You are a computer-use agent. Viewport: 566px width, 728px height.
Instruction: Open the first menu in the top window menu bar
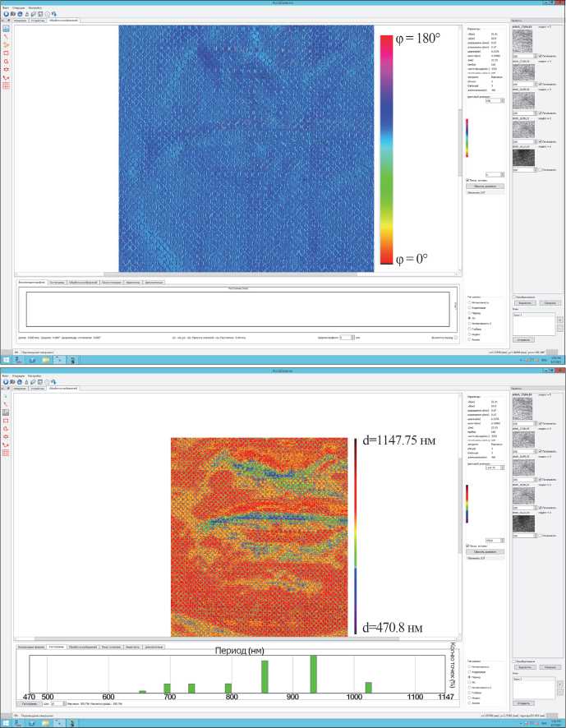[x=6, y=8]
